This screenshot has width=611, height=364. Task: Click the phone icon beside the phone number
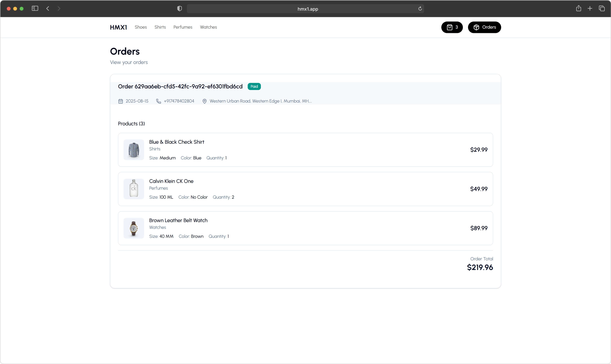pyautogui.click(x=159, y=101)
